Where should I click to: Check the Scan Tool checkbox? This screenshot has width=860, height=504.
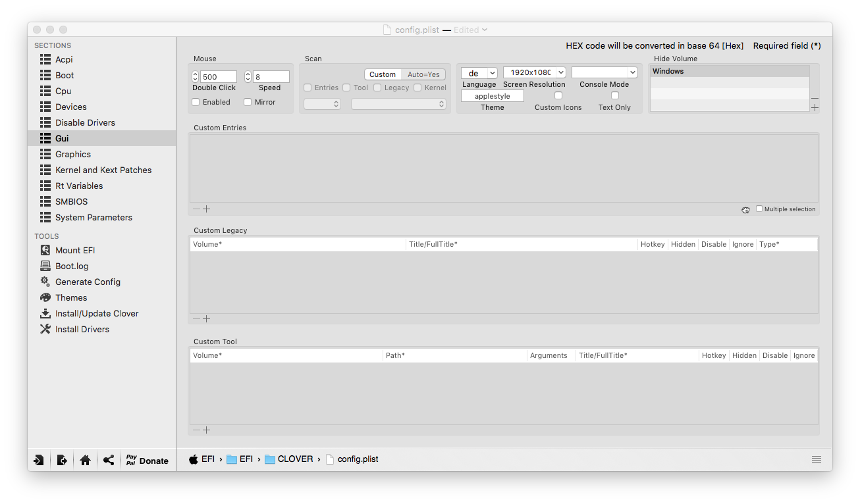pyautogui.click(x=346, y=88)
